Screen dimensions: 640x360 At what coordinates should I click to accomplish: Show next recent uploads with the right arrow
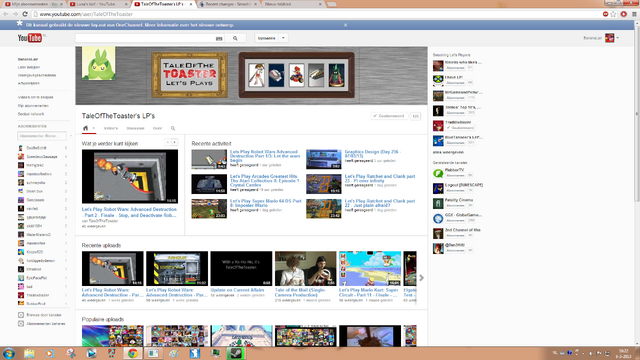[x=422, y=278]
